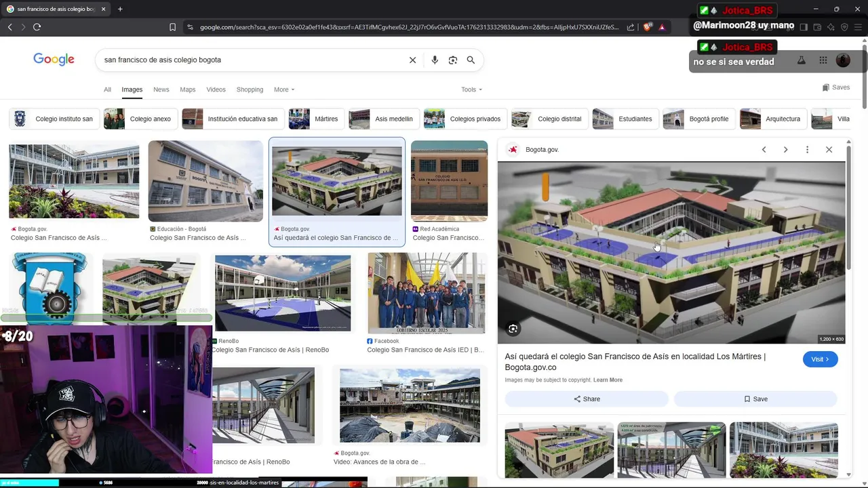Open preview title Así quedará el colegio
868x488 pixels.
(x=635, y=362)
